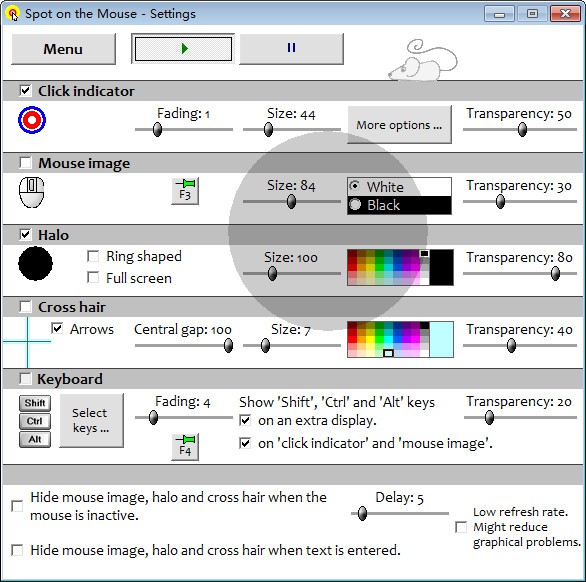Click the pause button
This screenshot has width=586, height=582.
click(292, 49)
